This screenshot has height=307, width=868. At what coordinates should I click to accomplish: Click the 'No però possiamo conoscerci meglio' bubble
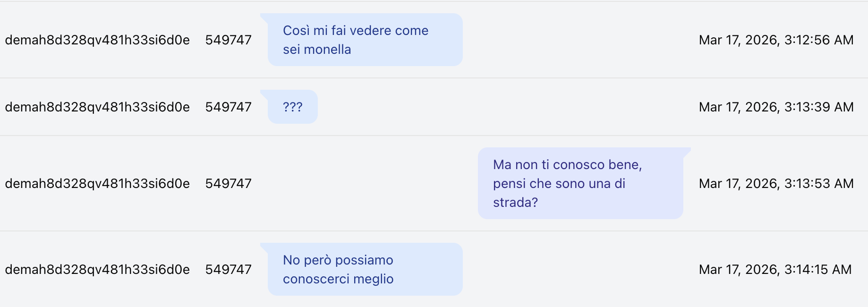(x=365, y=269)
